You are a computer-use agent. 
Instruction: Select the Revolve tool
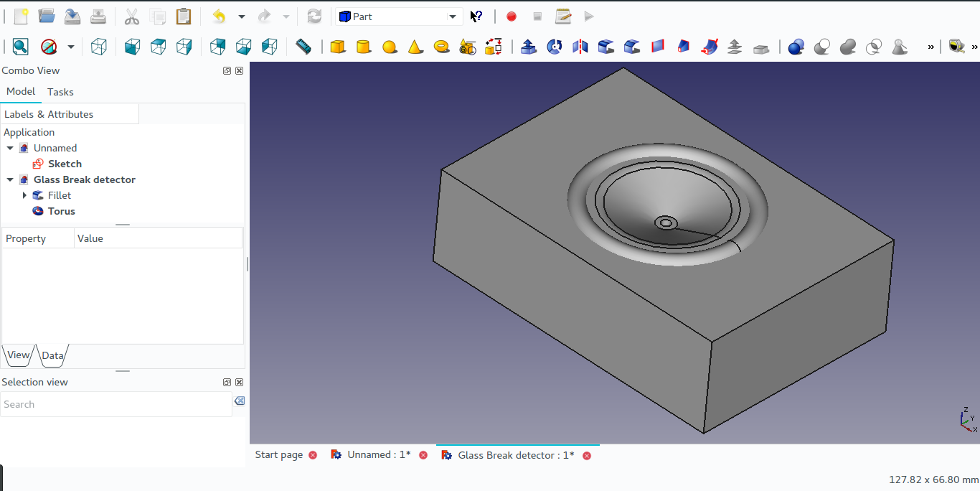click(x=553, y=46)
